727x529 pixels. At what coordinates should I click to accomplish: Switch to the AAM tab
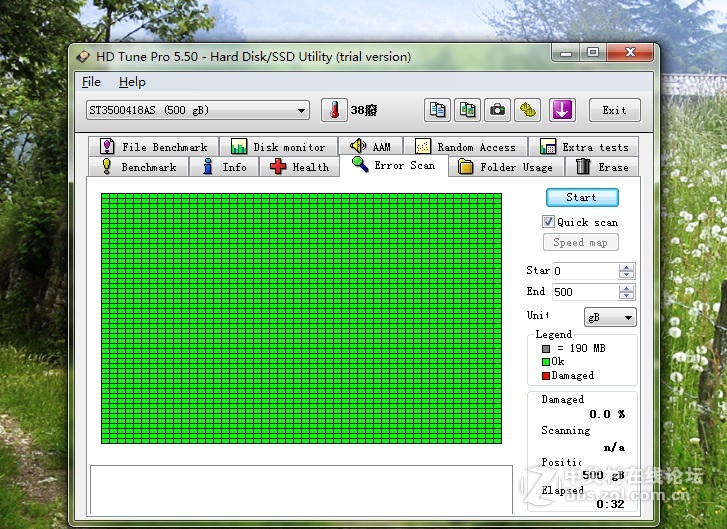(370, 147)
